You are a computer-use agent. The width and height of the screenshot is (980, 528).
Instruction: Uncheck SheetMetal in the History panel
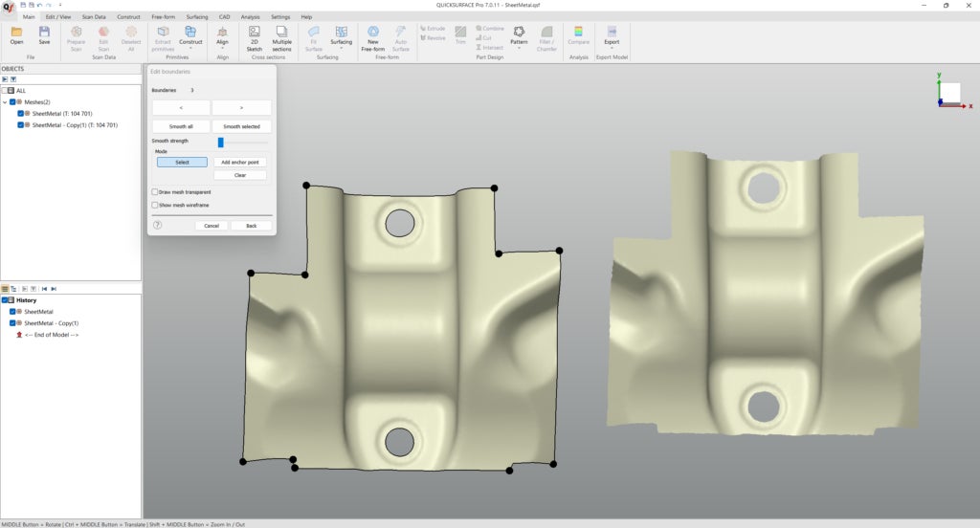[x=12, y=311]
